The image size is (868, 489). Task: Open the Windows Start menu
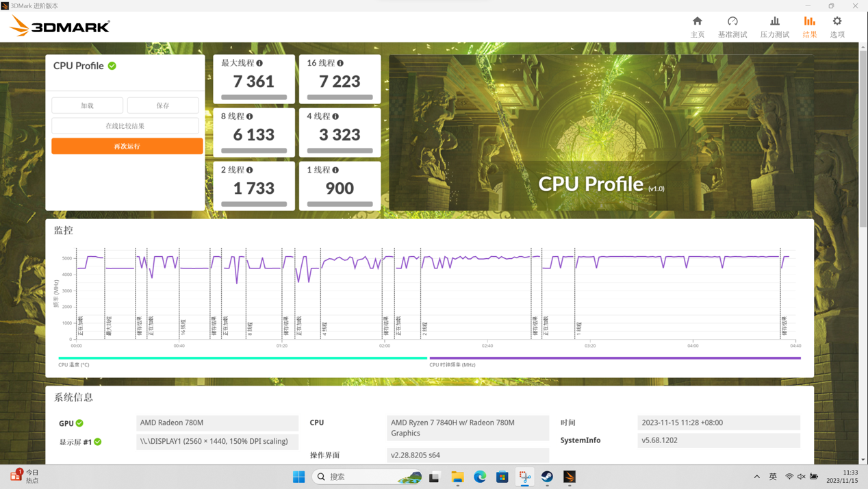pyautogui.click(x=299, y=477)
